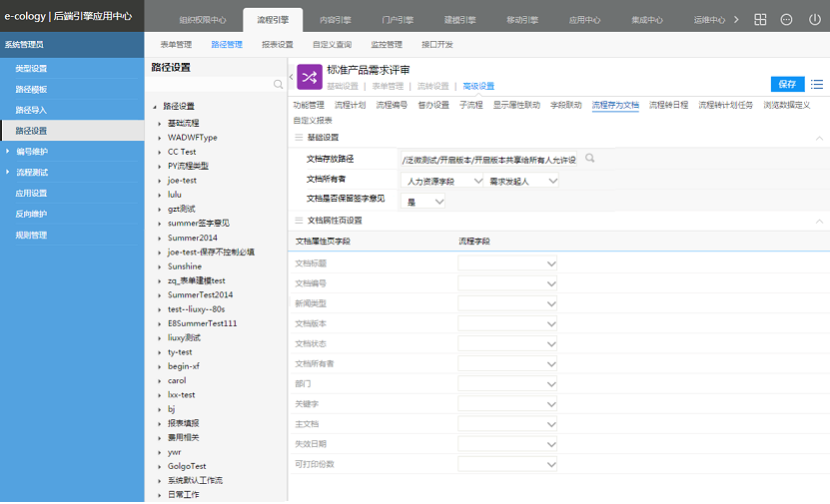Switch to 流程引擎 top tab
The height and width of the screenshot is (504, 830).
click(273, 20)
